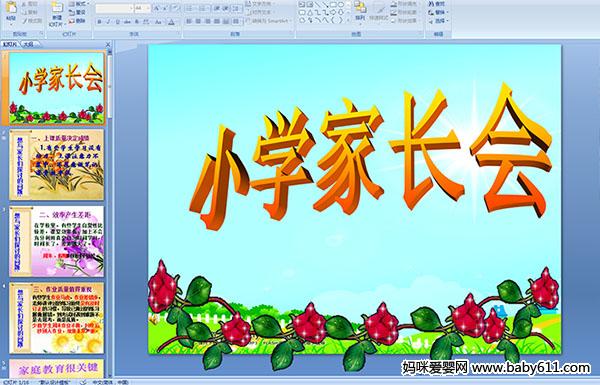This screenshot has height=385, width=600.
Task: Select the oval shape in shapes gallery
Action: 342,5
